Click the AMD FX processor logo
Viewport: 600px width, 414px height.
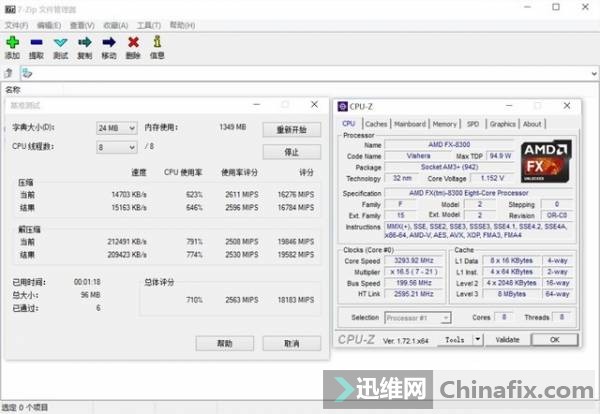pyautogui.click(x=546, y=161)
